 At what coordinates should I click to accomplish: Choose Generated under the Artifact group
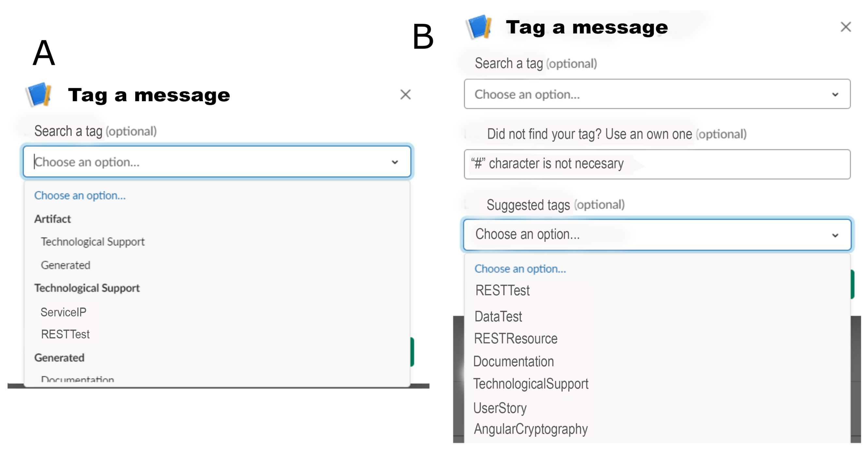[66, 265]
